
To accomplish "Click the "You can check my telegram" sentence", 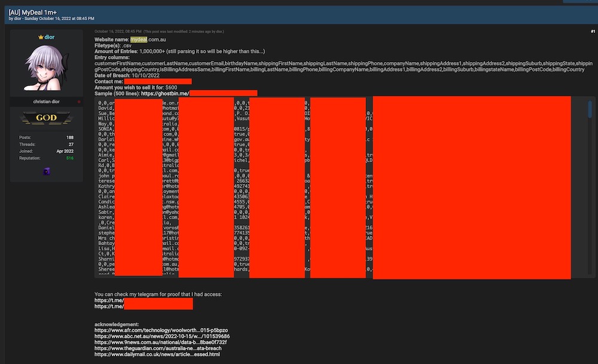I will 158,294.
